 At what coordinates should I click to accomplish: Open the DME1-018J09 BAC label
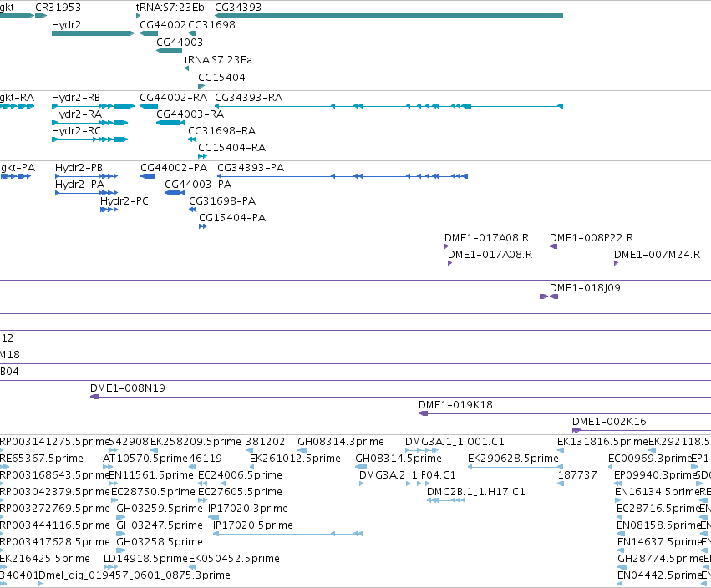click(x=585, y=288)
